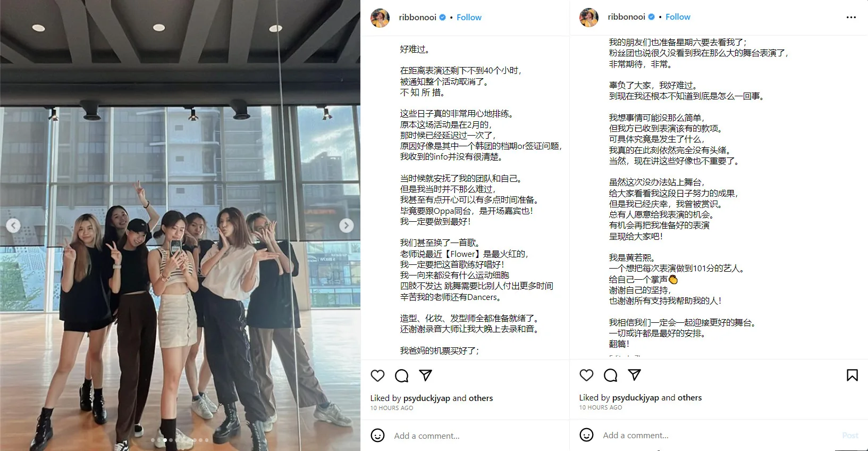The width and height of the screenshot is (868, 451).
Task: Open comments via left panel bubble icon
Action: (402, 375)
